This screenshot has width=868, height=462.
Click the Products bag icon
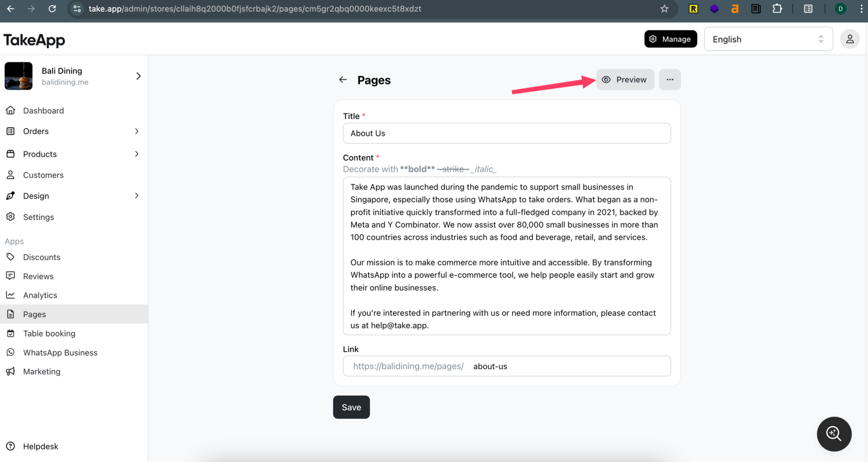tap(10, 154)
